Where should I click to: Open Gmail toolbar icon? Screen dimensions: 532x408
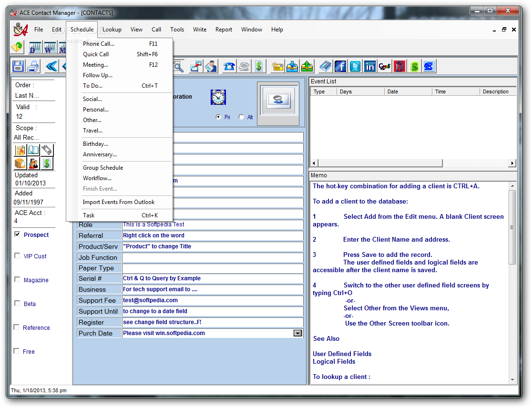click(x=385, y=66)
